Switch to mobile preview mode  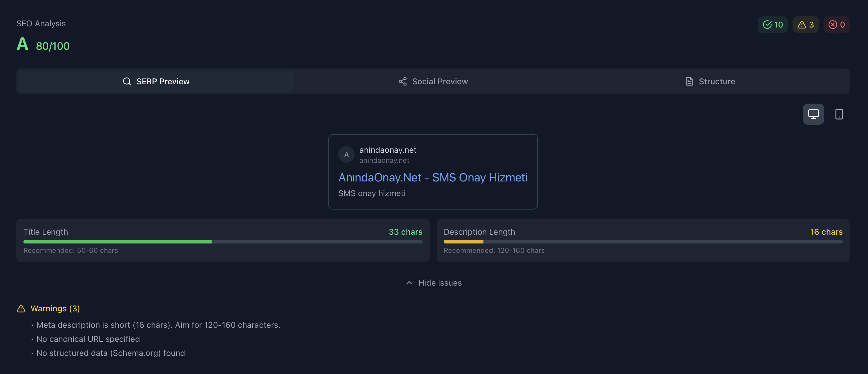(839, 114)
